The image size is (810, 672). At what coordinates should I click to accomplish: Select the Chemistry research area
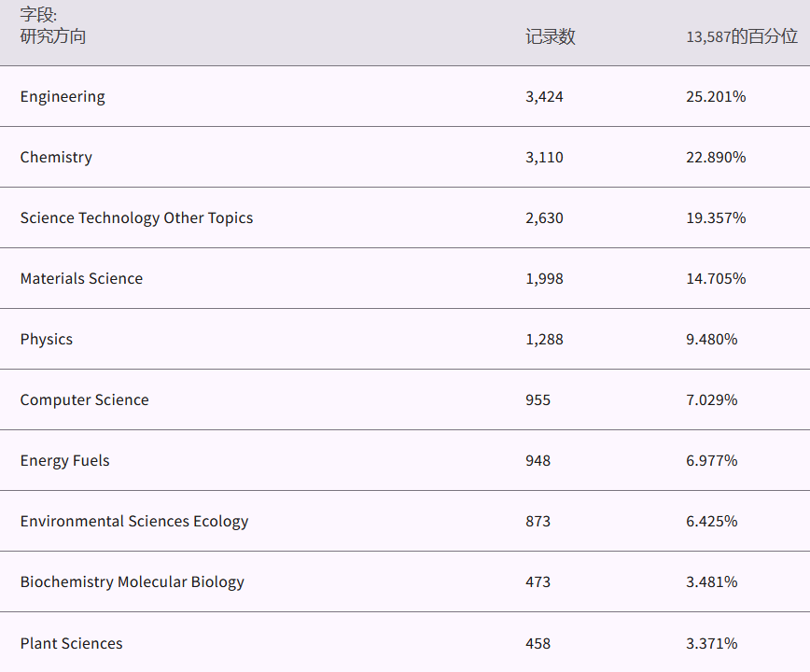[56, 157]
